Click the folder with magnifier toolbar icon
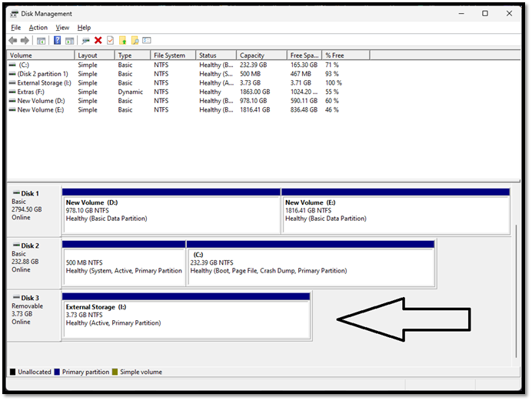Image resolution: width=532 pixels, height=401 pixels. tap(135, 40)
